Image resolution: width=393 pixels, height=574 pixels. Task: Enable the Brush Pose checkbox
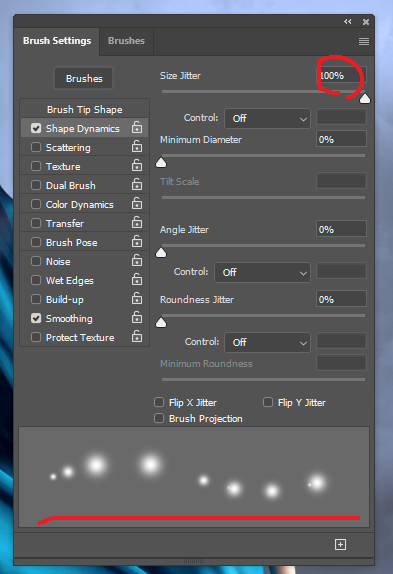tap(36, 242)
